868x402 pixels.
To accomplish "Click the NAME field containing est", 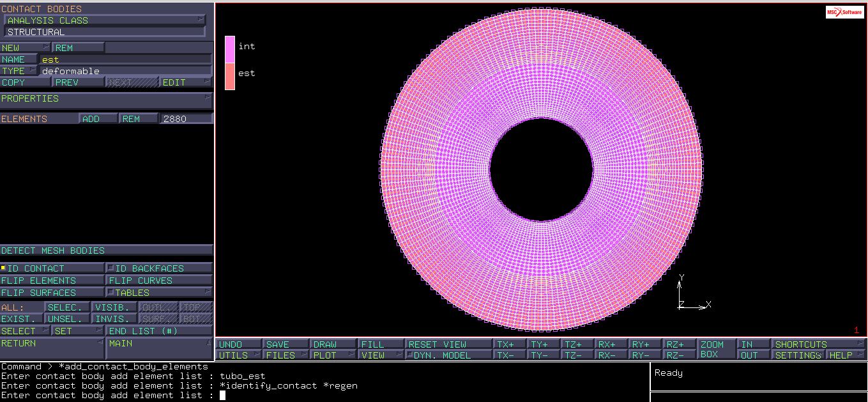I will [x=125, y=59].
